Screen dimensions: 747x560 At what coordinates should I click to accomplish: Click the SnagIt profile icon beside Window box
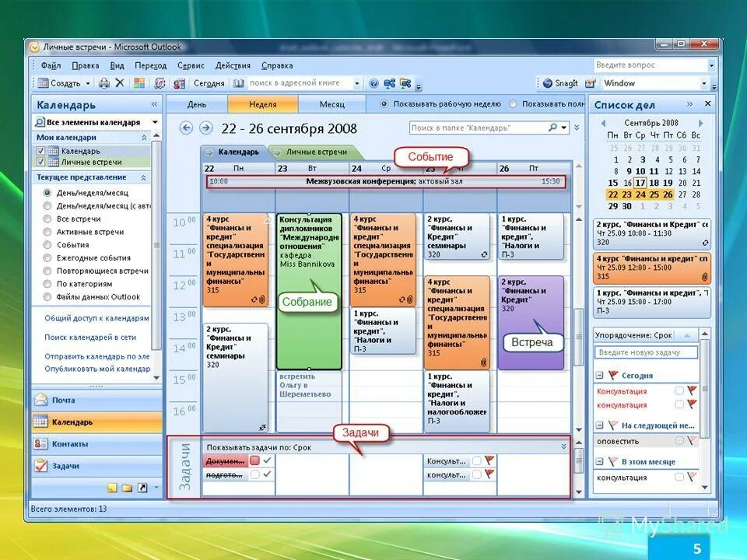(x=591, y=83)
